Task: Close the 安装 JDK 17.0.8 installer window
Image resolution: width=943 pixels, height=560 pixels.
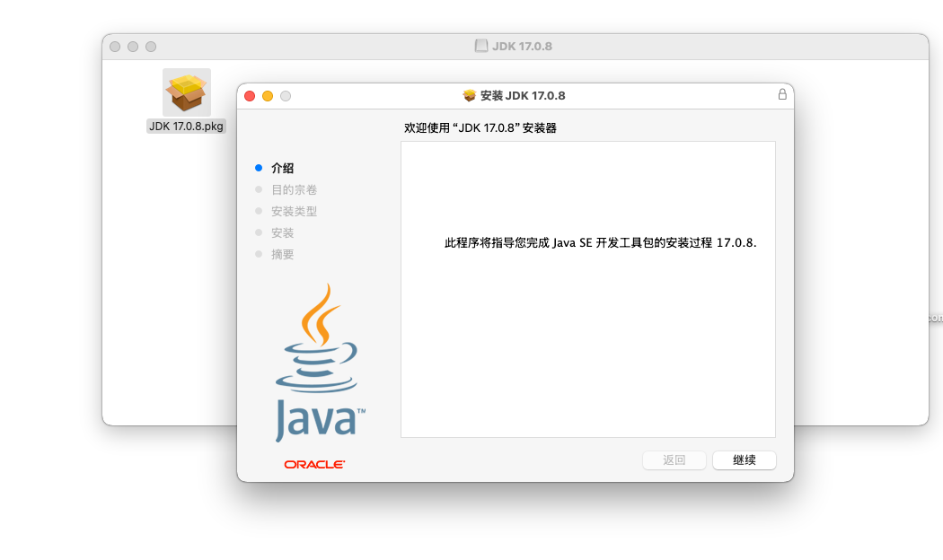Action: 250,96
